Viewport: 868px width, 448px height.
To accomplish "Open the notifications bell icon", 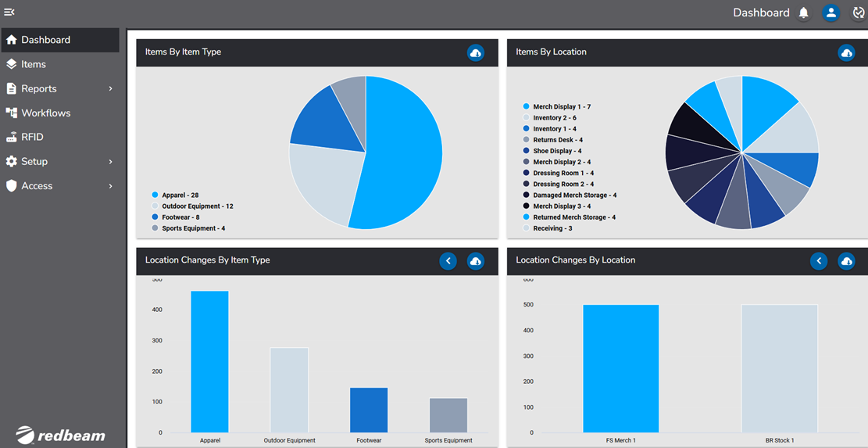I will (x=803, y=13).
